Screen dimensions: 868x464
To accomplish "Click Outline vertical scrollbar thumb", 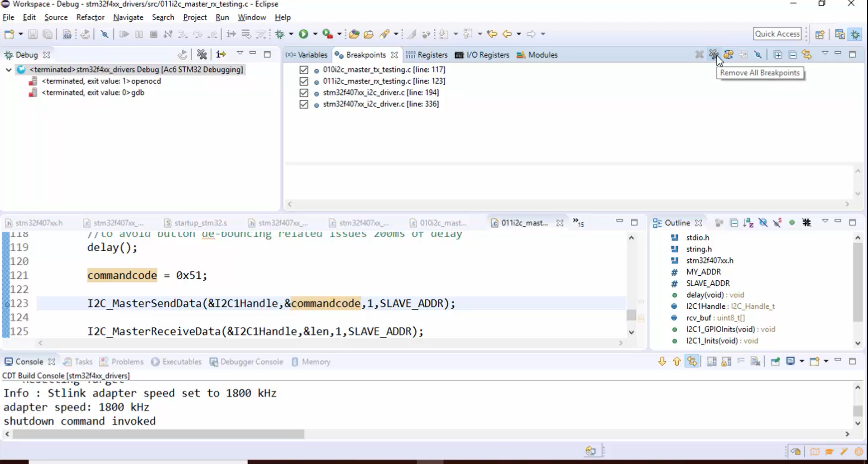I will [858, 282].
